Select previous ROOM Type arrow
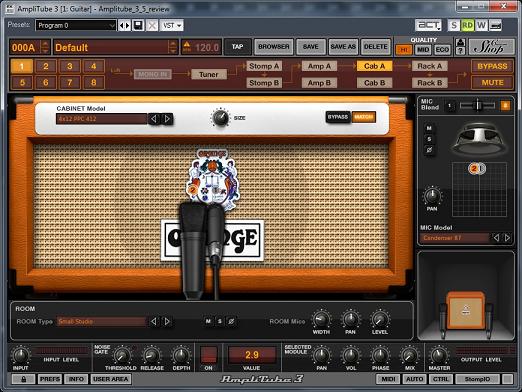This screenshot has height=392, width=522. tap(154, 321)
